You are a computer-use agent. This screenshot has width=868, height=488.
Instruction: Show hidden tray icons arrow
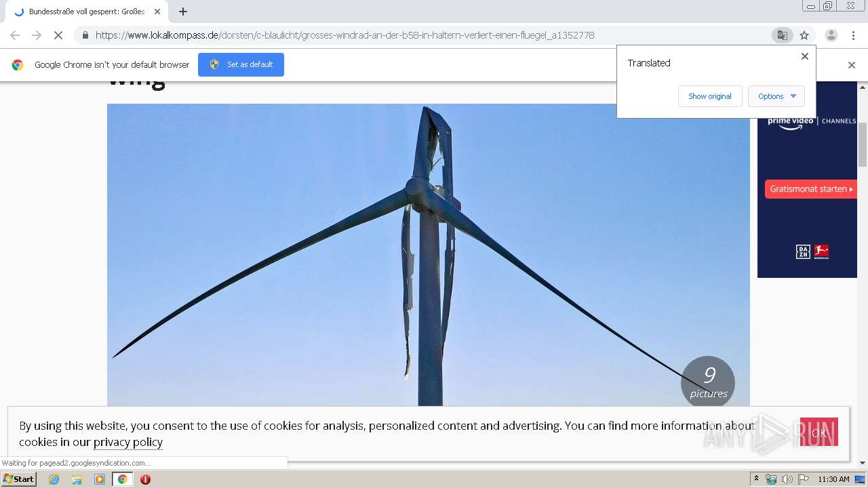(756, 479)
